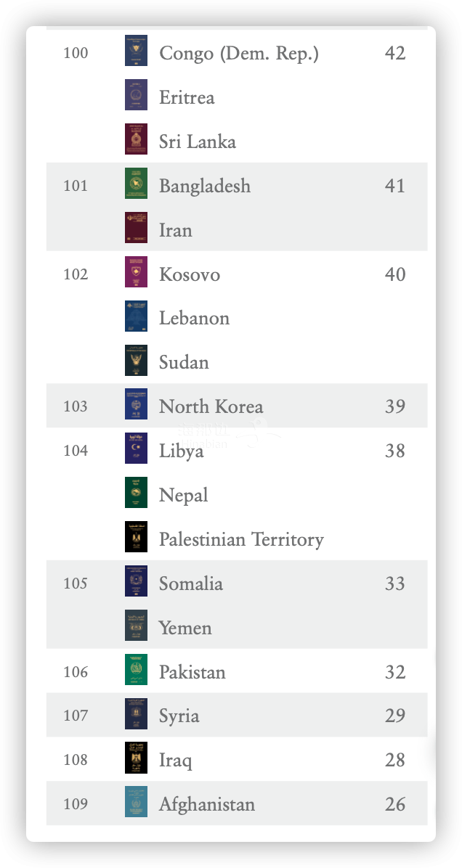Select the Libya country name
The image size is (462, 868).
coord(181,451)
